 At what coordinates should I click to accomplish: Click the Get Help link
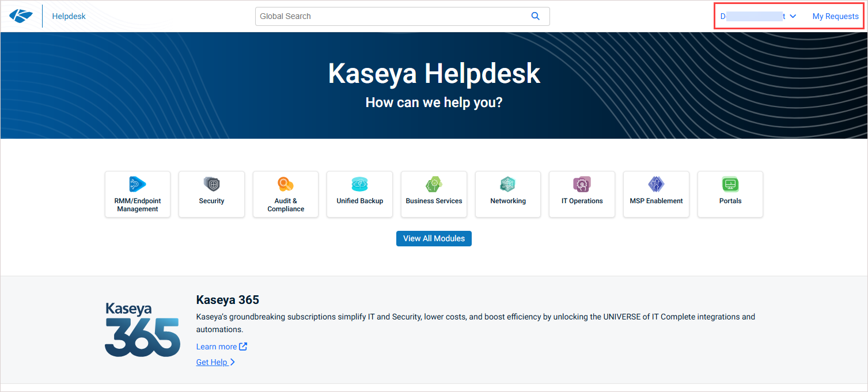pos(215,362)
